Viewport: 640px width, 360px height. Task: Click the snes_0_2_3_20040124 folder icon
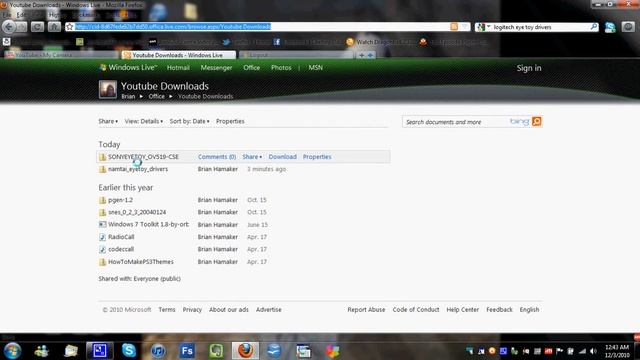[102, 213]
